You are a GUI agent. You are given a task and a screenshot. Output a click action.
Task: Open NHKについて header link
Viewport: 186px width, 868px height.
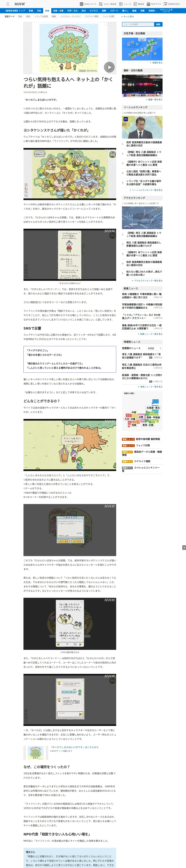[88, 4]
